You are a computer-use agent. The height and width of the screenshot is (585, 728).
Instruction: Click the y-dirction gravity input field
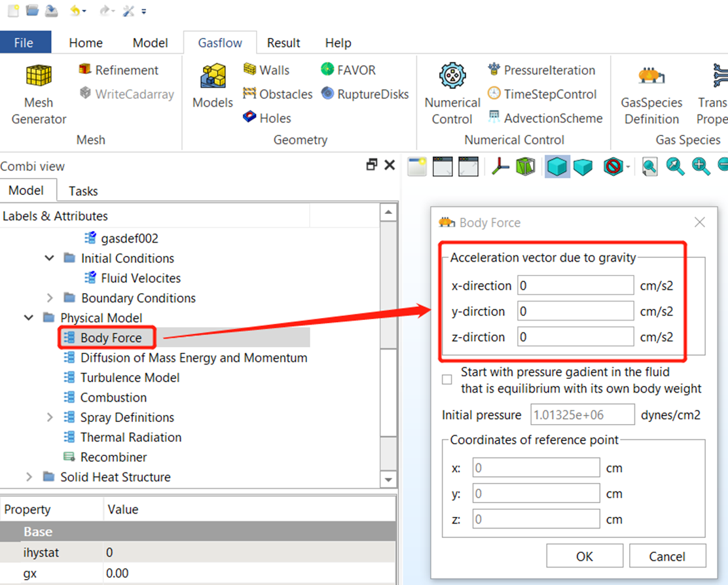click(575, 311)
